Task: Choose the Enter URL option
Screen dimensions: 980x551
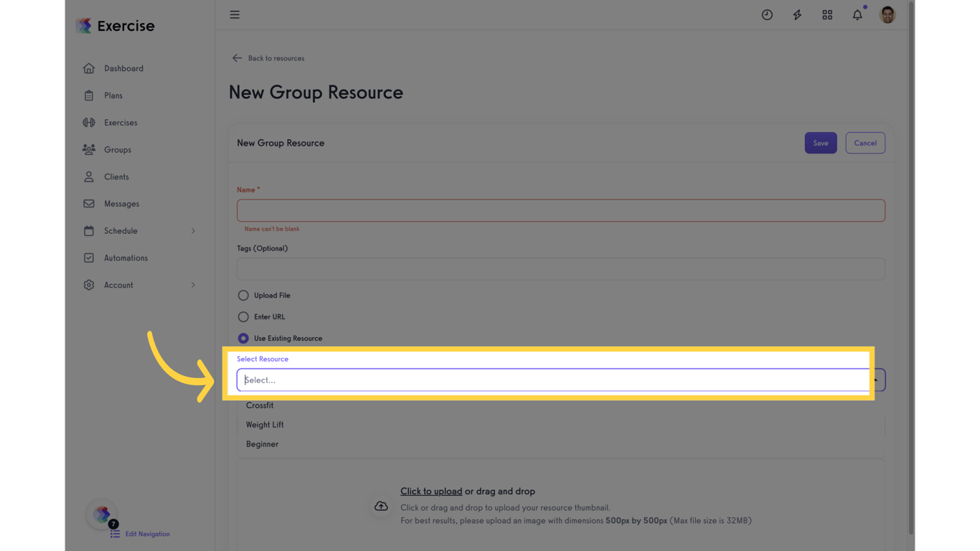Action: [x=243, y=316]
